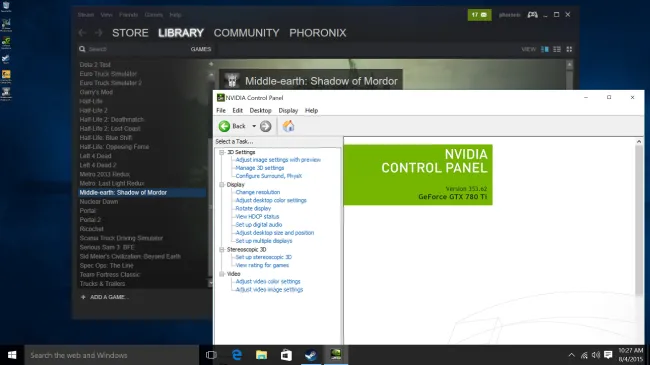Viewport: 650px width, 365px height.
Task: Open the Help menu in NVIDIA Control Panel
Action: pos(311,110)
